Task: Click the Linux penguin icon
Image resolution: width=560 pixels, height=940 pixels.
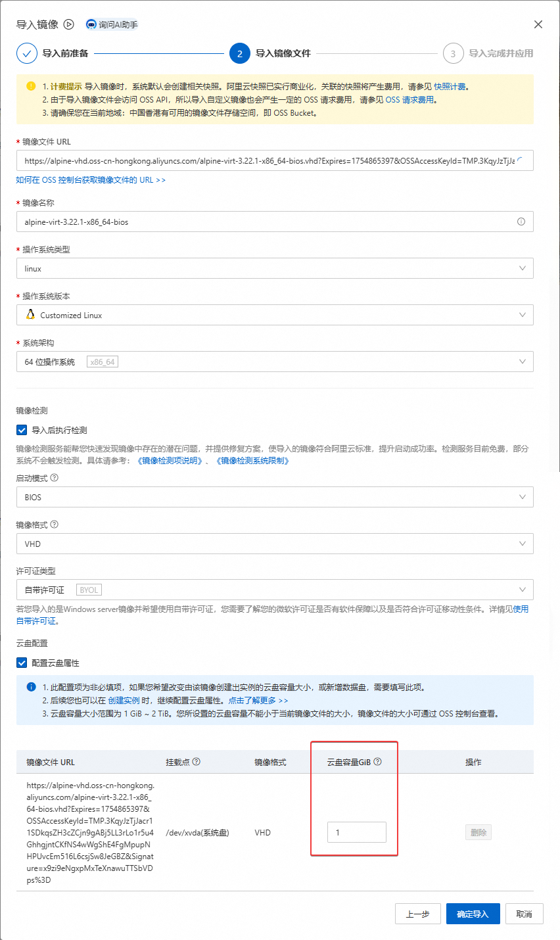Action: click(x=30, y=315)
